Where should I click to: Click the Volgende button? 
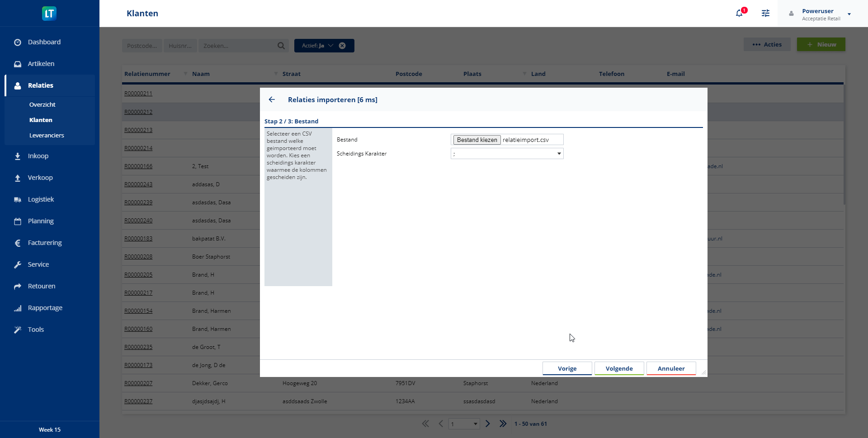pyautogui.click(x=619, y=368)
